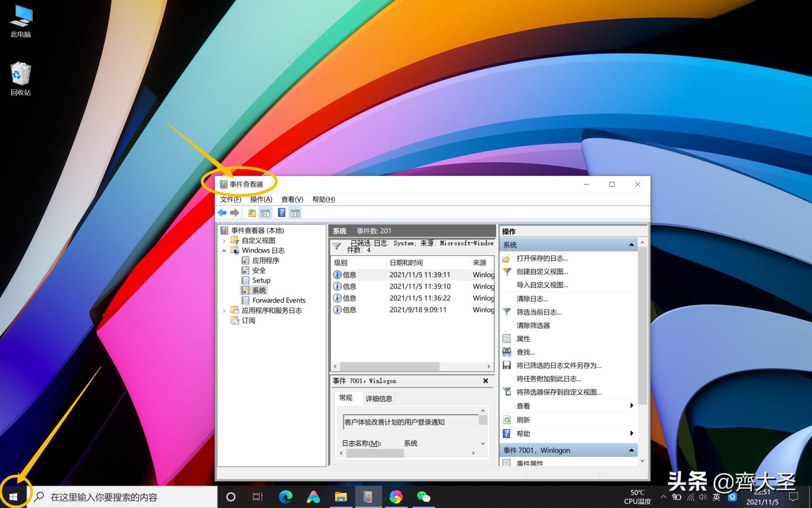Collapse the 系统 actions section header
The width and height of the screenshot is (812, 508).
631,245
